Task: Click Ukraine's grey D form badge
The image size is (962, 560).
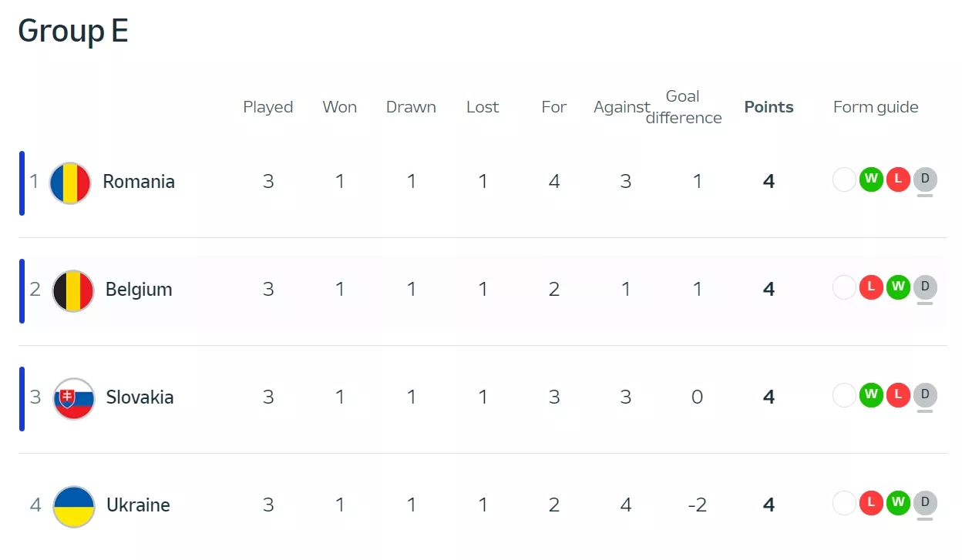Action: coord(925,504)
